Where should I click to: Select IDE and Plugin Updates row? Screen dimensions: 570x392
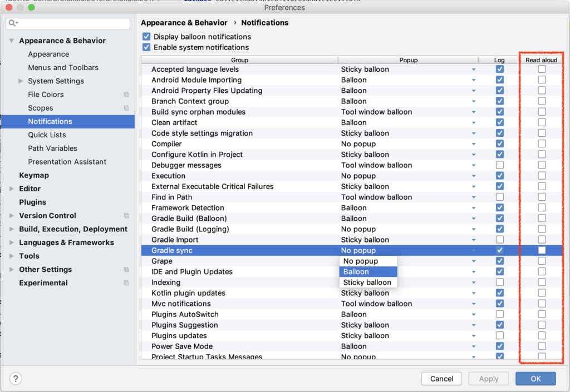(352, 271)
